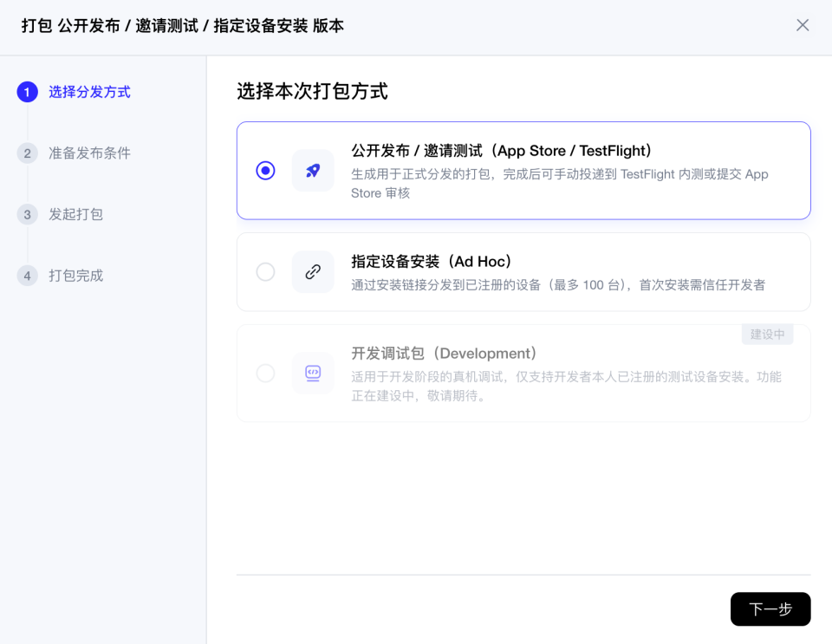Click the title 开发调试包（Development）
832x644 pixels.
pyautogui.click(x=444, y=354)
